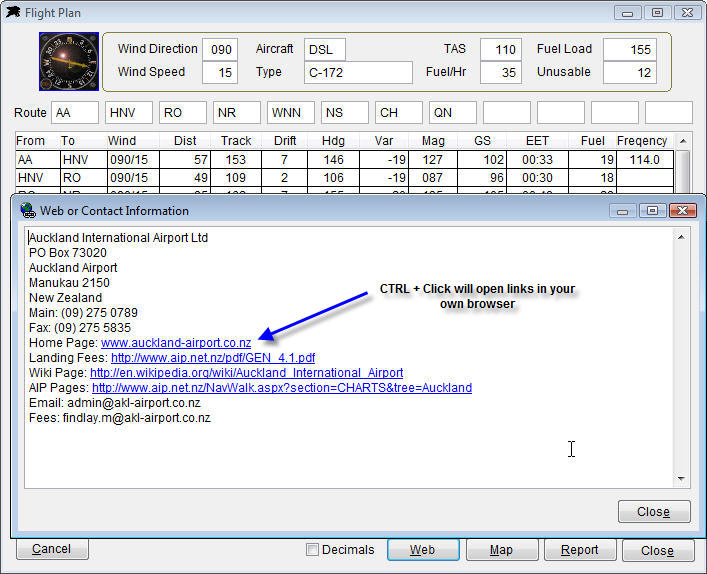707x574 pixels.
Task: Click the 'Main: (09) 275 0789' phone line
Action: (x=83, y=312)
